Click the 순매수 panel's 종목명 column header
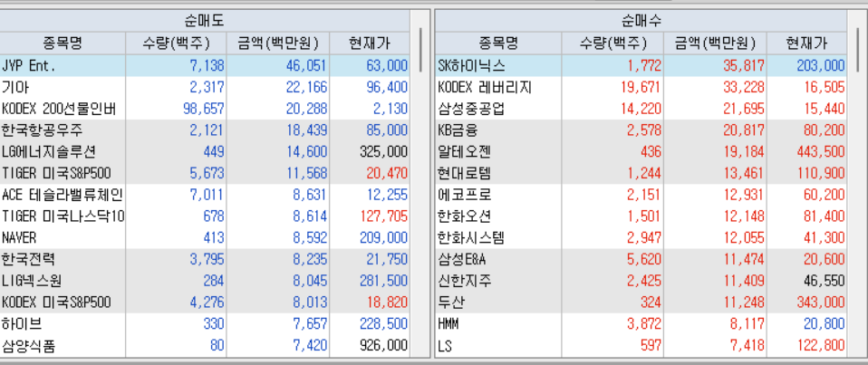 click(498, 43)
